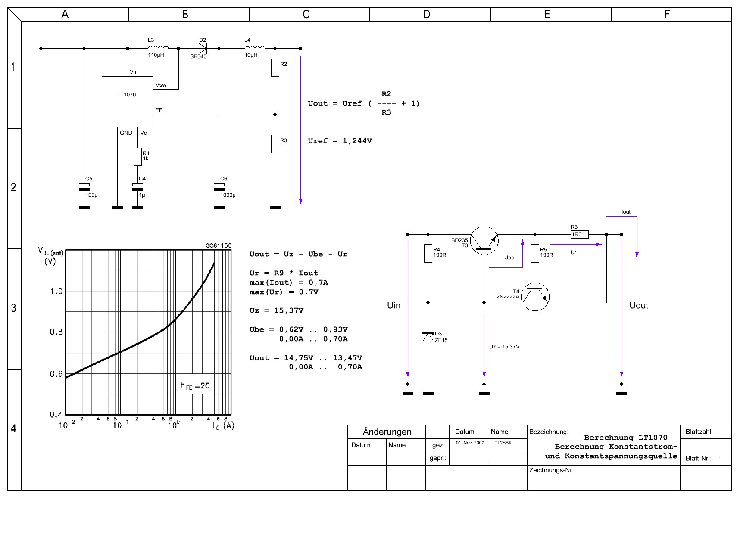Select the Zeichnungs-Nr.: field
Image resolution: width=756 pixels, height=534 pixels.
[552, 470]
